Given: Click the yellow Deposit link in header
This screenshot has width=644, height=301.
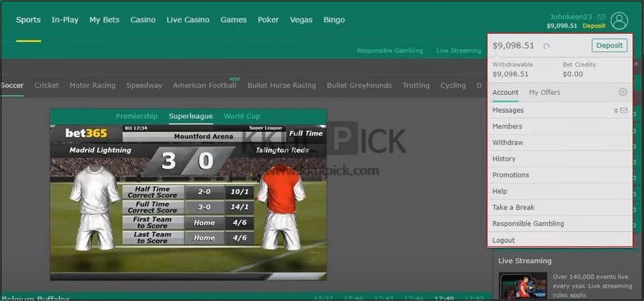Looking at the screenshot, I should point(594,26).
